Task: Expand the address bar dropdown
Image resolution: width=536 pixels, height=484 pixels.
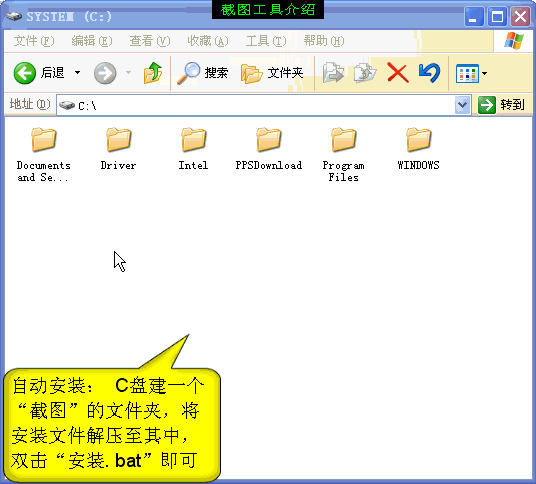Action: 463,105
